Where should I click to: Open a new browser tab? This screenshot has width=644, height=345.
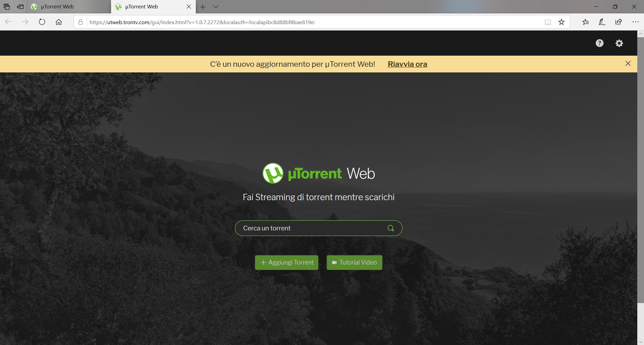(203, 7)
